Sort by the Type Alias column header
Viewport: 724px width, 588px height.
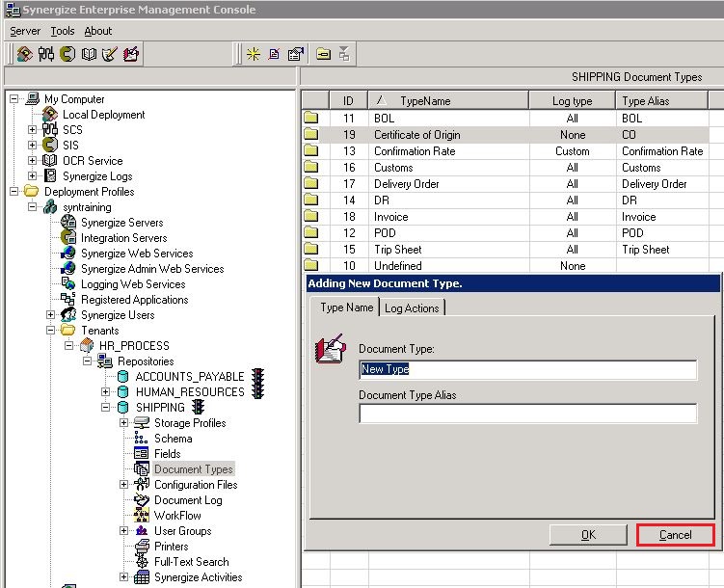point(661,100)
